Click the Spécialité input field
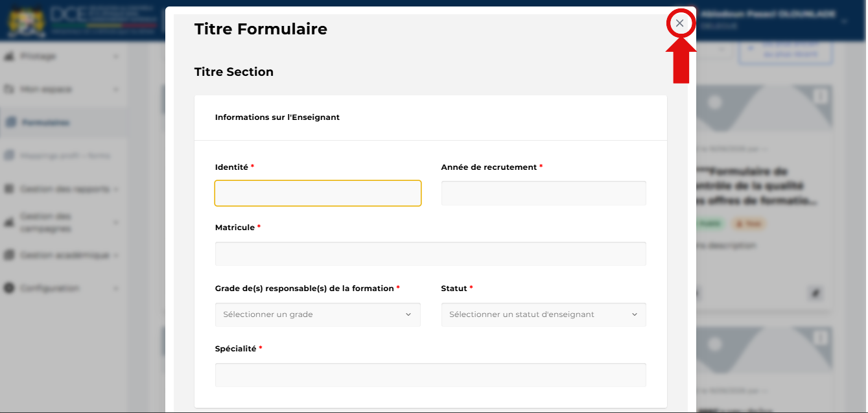Image resolution: width=868 pixels, height=413 pixels. (x=430, y=375)
